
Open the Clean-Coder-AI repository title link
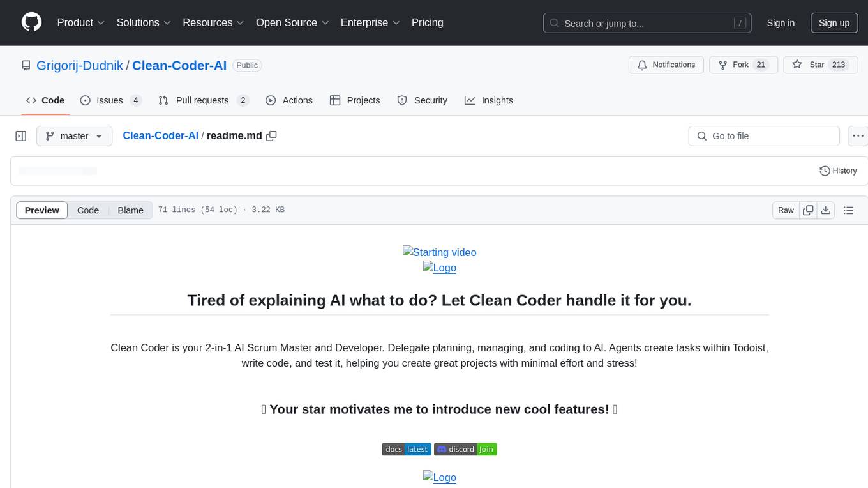click(x=179, y=65)
